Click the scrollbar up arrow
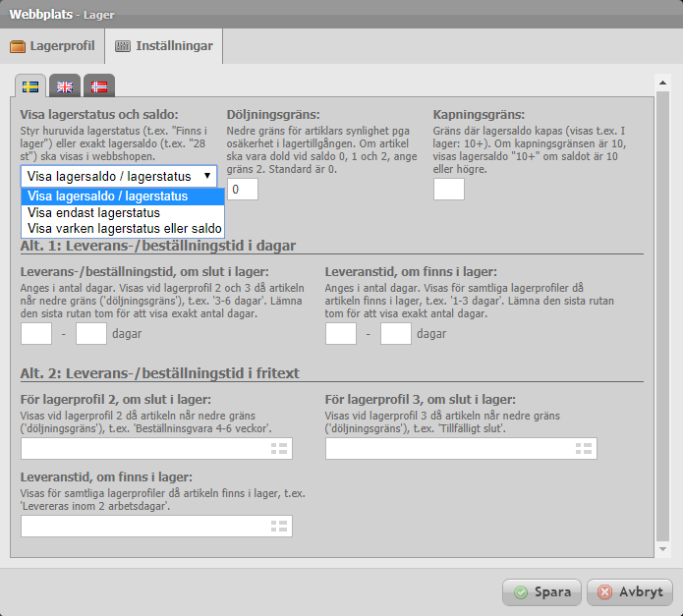The width and height of the screenshot is (683, 616). (662, 83)
